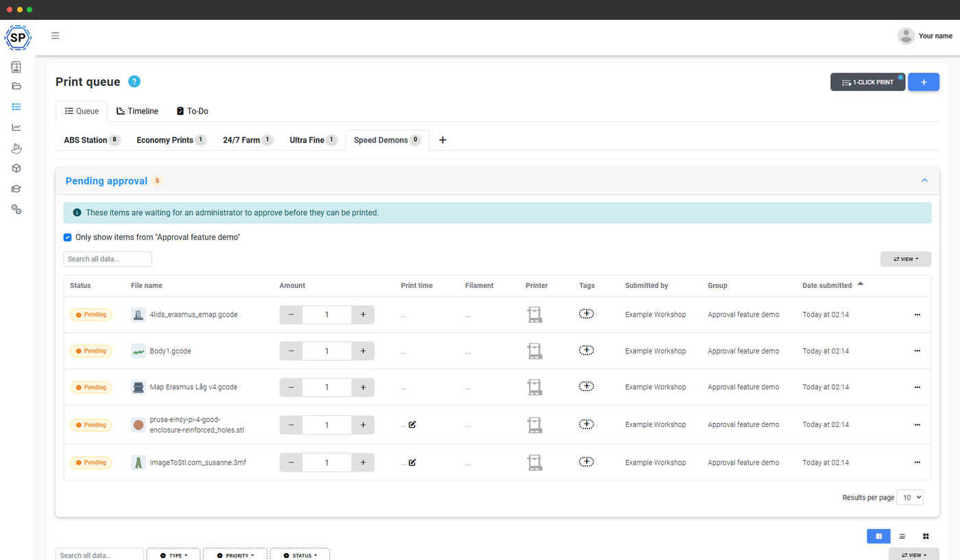Click the thumbnail of ImageToStl.com_susanne.3mf
Image resolution: width=960 pixels, height=560 pixels.
tap(139, 463)
